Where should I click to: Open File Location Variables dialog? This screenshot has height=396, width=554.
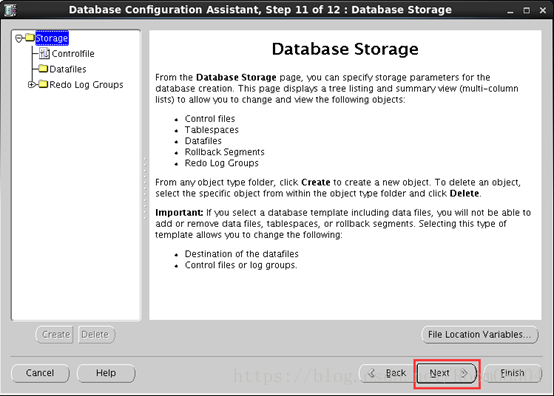pos(480,335)
